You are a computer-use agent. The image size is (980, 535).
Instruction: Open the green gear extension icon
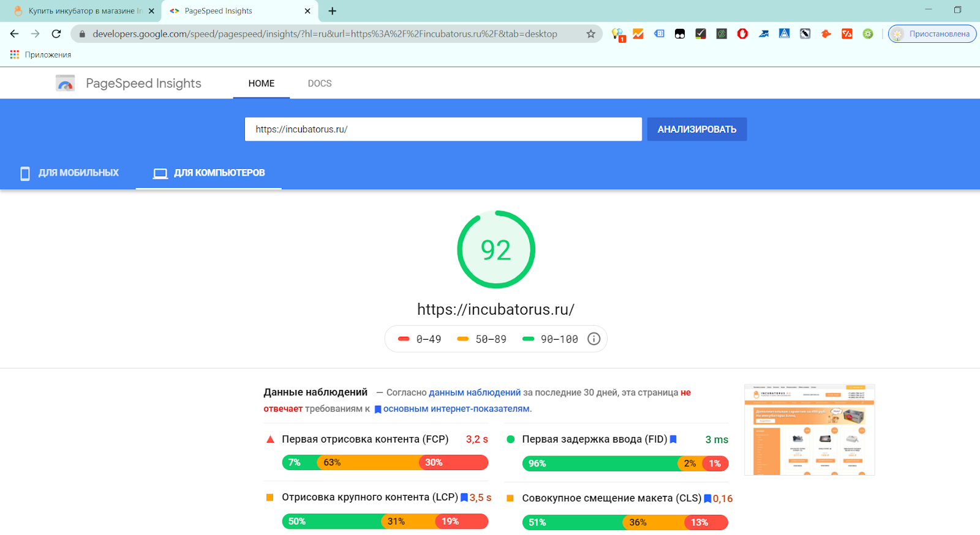[x=868, y=34]
